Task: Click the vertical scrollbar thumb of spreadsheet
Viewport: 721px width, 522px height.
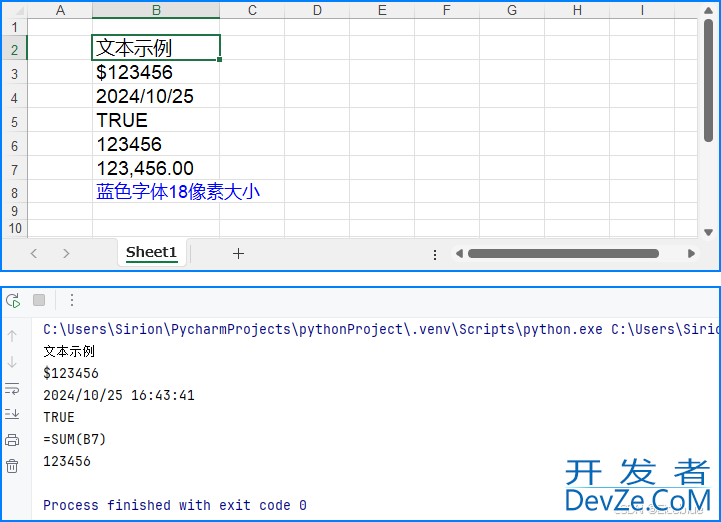Action: pos(708,80)
